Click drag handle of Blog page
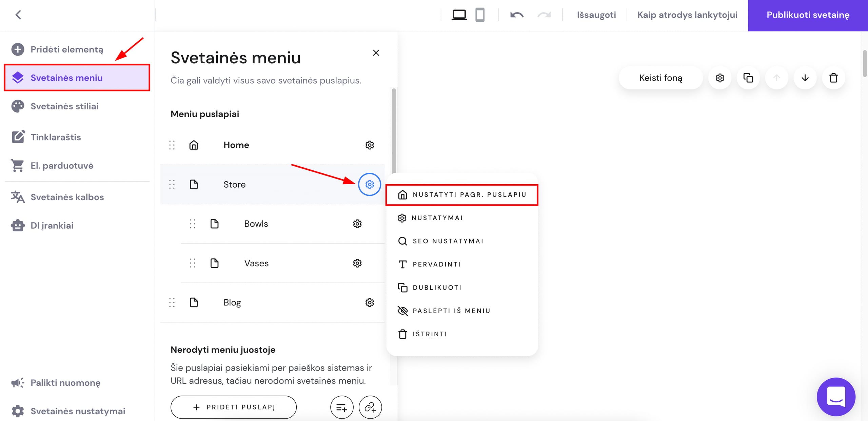This screenshot has height=421, width=868. [172, 302]
